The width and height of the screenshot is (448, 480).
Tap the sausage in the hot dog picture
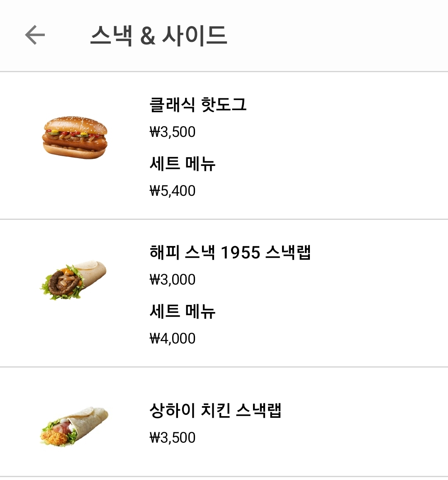tap(75, 143)
